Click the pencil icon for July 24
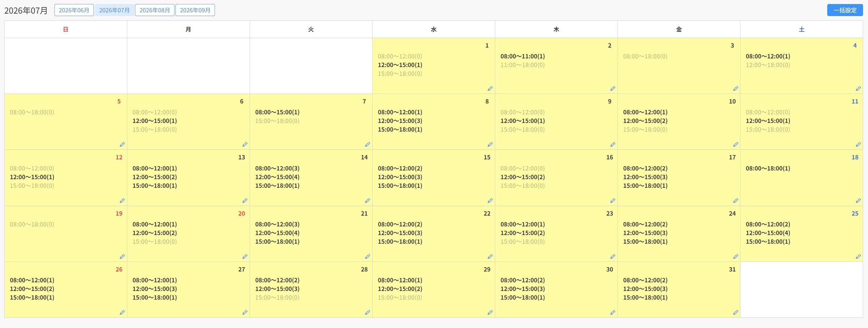868x328 pixels. [735, 257]
